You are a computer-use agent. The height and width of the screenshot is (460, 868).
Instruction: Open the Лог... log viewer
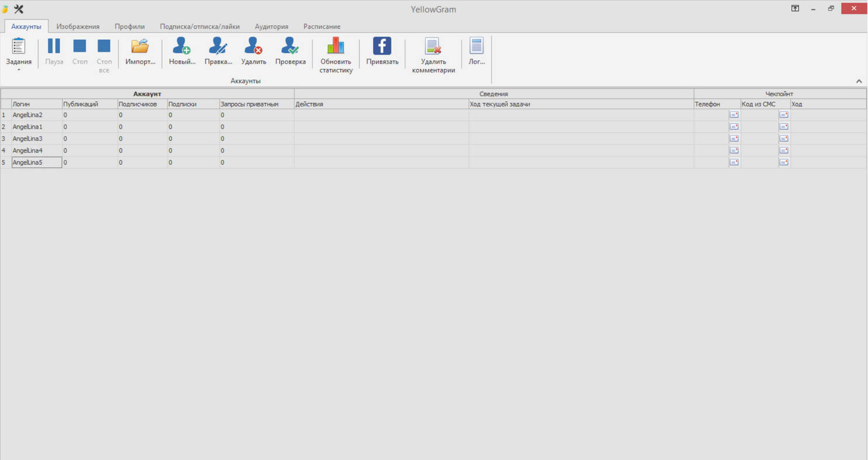477,52
